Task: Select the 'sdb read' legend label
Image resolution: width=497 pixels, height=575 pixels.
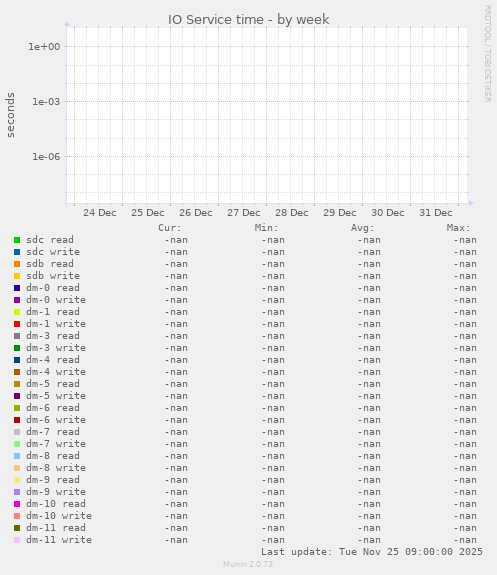Action: click(x=50, y=264)
